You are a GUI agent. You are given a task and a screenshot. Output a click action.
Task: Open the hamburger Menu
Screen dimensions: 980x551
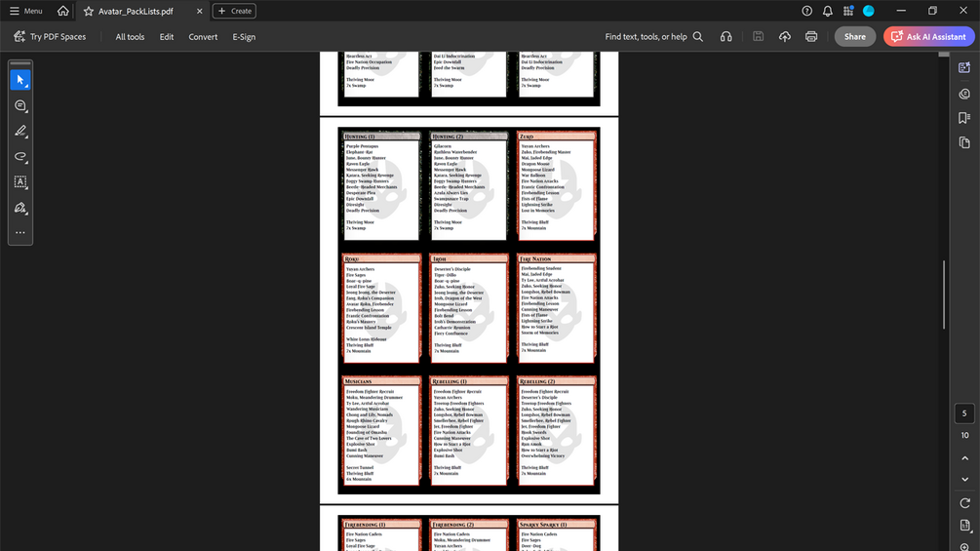click(25, 11)
